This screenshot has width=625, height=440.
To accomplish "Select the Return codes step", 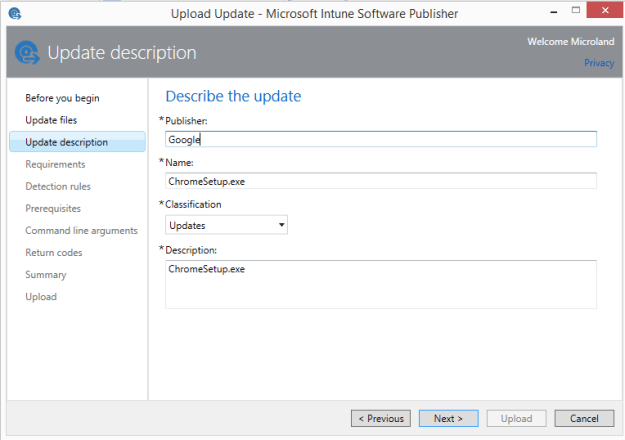I will [53, 252].
